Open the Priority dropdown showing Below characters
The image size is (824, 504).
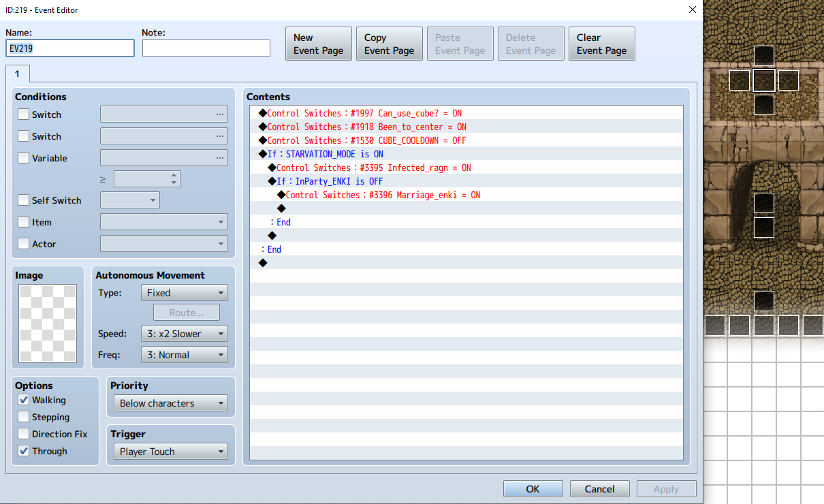click(171, 403)
